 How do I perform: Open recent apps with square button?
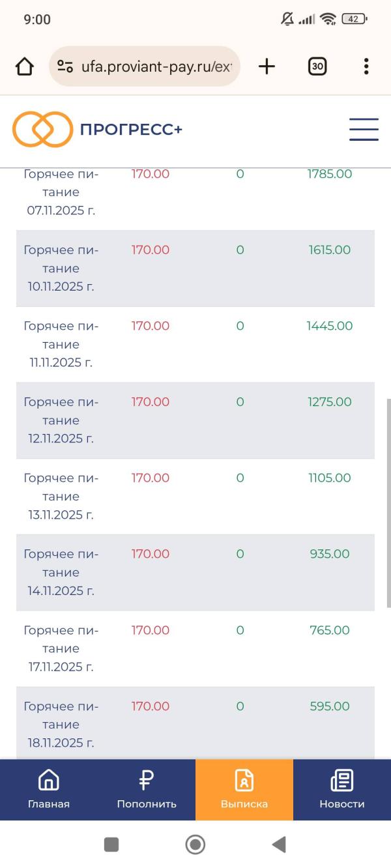tap(111, 845)
